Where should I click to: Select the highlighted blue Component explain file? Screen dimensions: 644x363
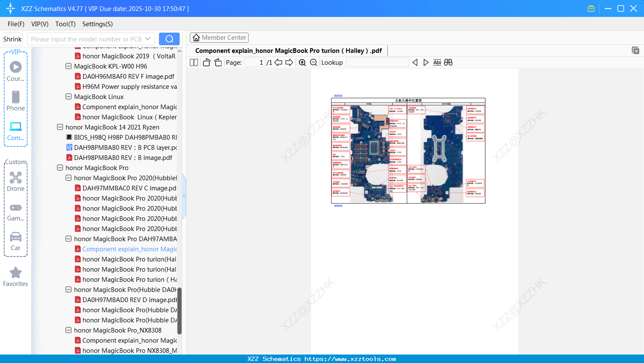pos(126,249)
